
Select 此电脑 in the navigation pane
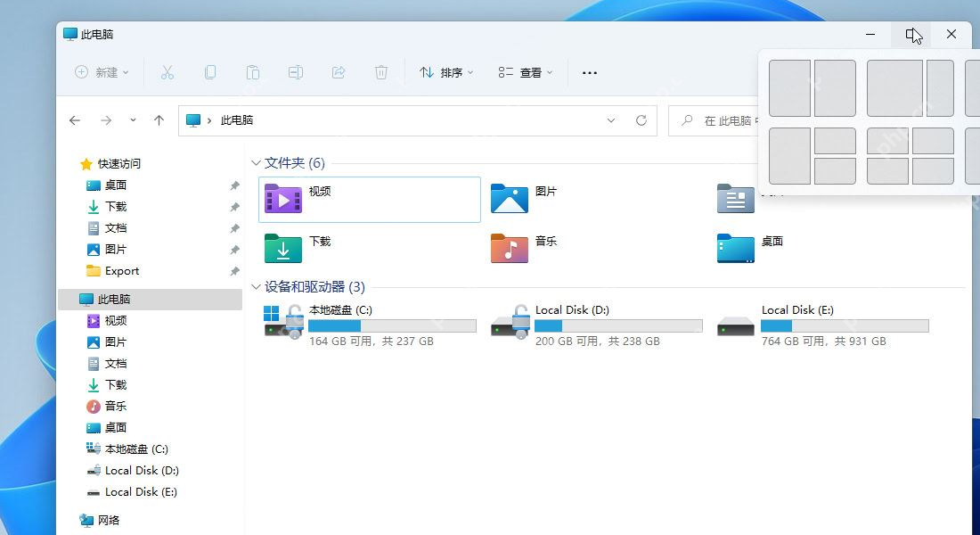coord(150,299)
